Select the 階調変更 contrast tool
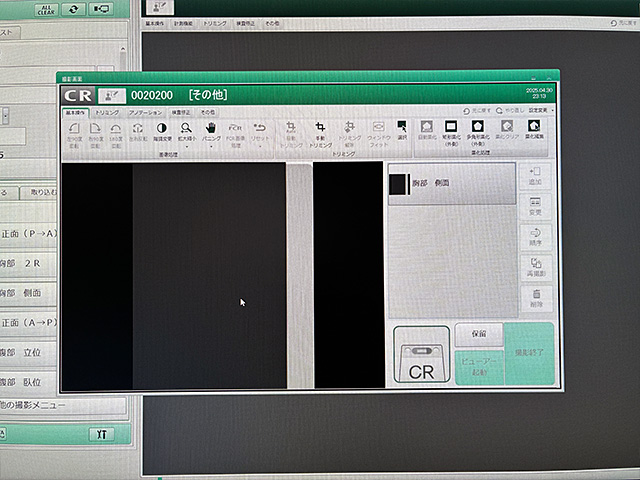The image size is (640, 480). point(162,132)
